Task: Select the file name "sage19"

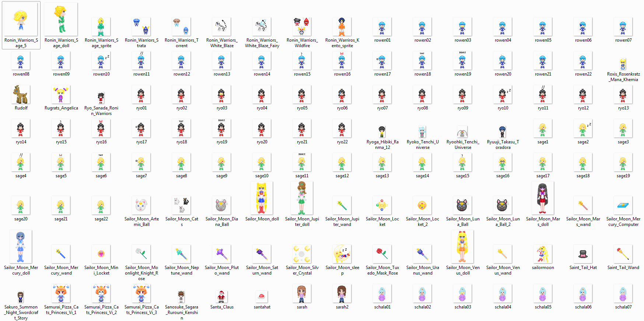Action: [x=623, y=176]
